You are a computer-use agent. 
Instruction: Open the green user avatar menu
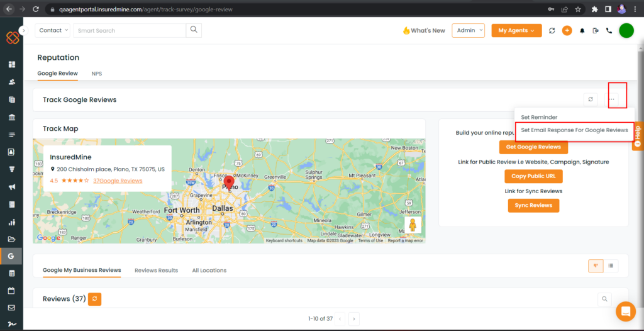(x=626, y=30)
